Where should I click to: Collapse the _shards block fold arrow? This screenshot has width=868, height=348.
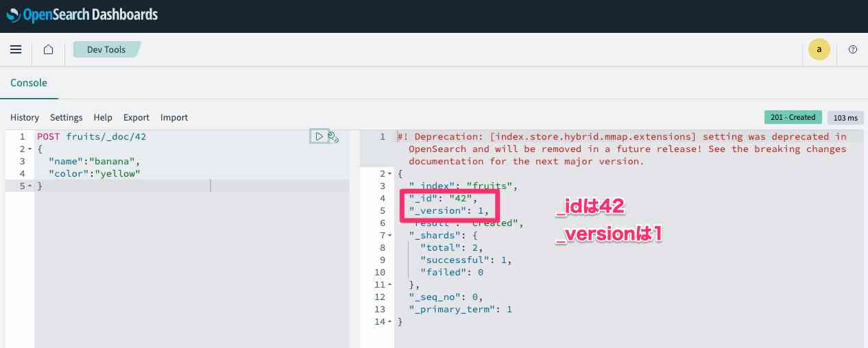(x=390, y=236)
